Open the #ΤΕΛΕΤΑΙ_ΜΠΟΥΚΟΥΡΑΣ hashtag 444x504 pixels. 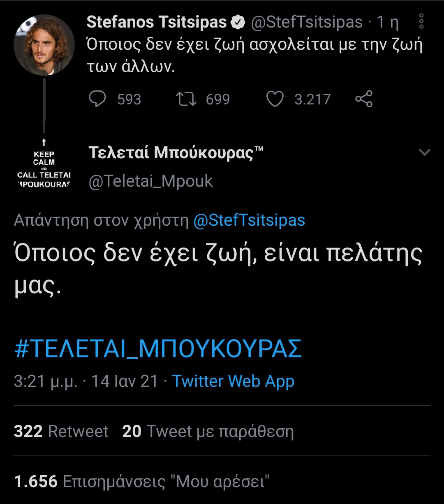[158, 349]
